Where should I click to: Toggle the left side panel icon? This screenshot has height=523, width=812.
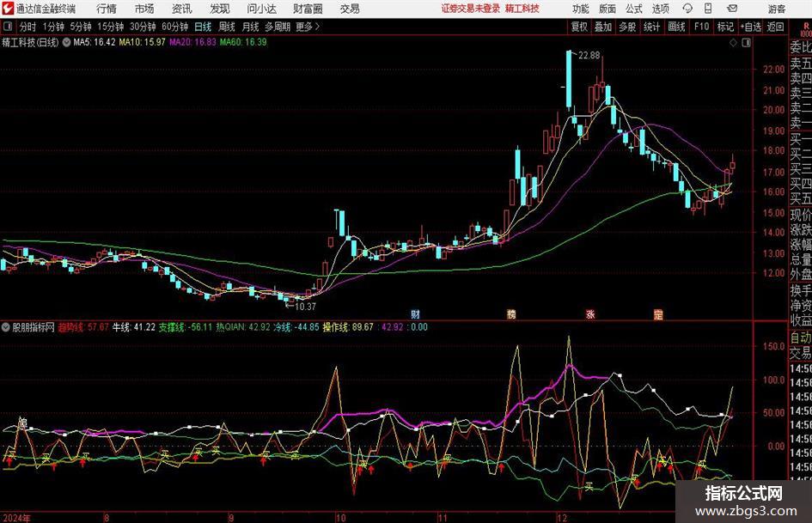pos(8,27)
